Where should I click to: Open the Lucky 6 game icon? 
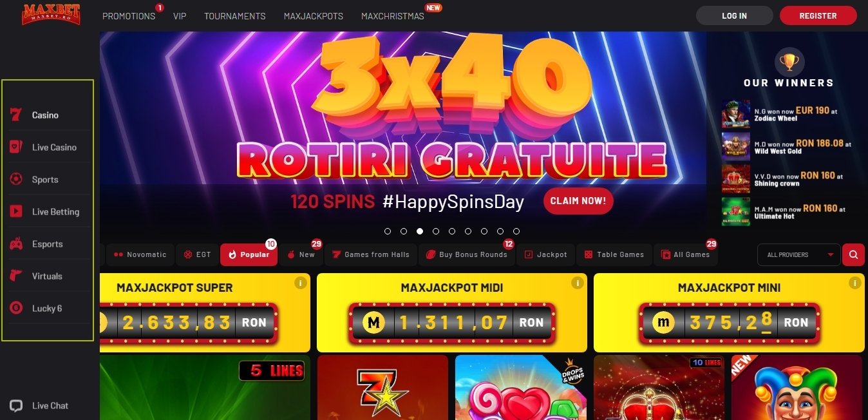(x=16, y=308)
